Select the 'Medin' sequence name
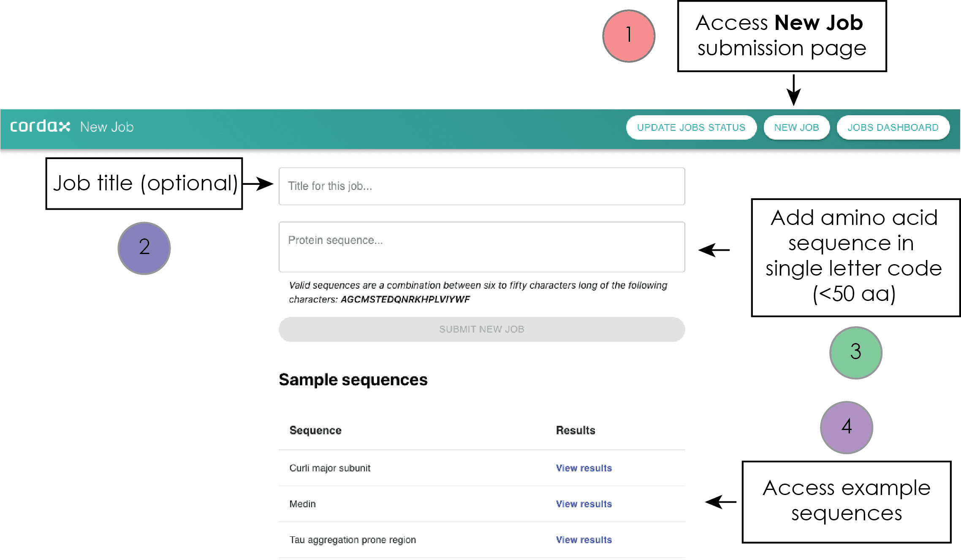961x560 pixels. coord(302,504)
